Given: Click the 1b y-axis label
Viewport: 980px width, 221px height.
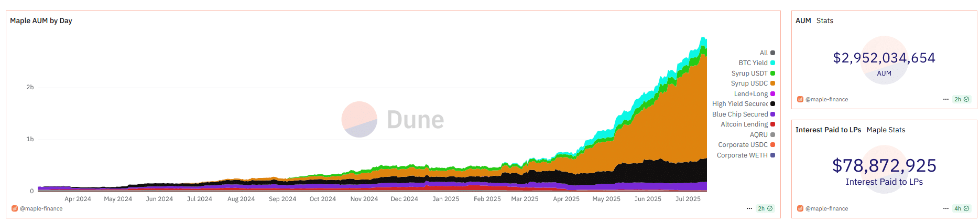Looking at the screenshot, I should [x=30, y=139].
